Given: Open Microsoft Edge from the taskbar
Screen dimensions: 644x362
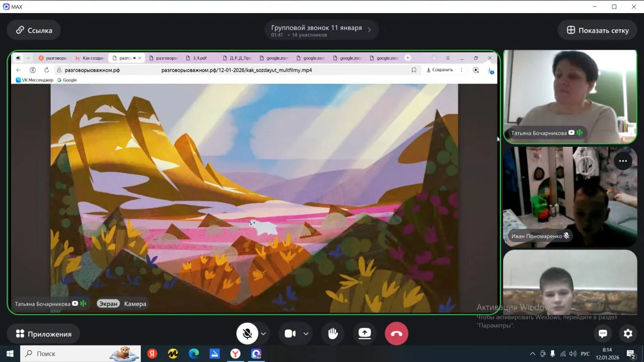Looking at the screenshot, I should coord(194,353).
